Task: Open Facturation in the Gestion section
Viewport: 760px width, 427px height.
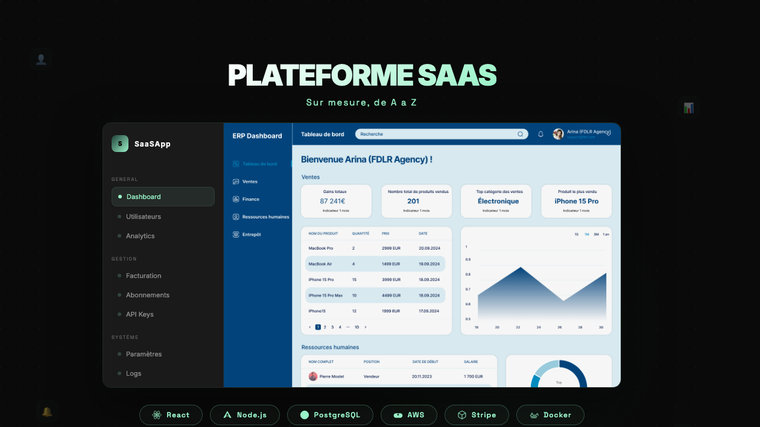Action: tap(143, 275)
